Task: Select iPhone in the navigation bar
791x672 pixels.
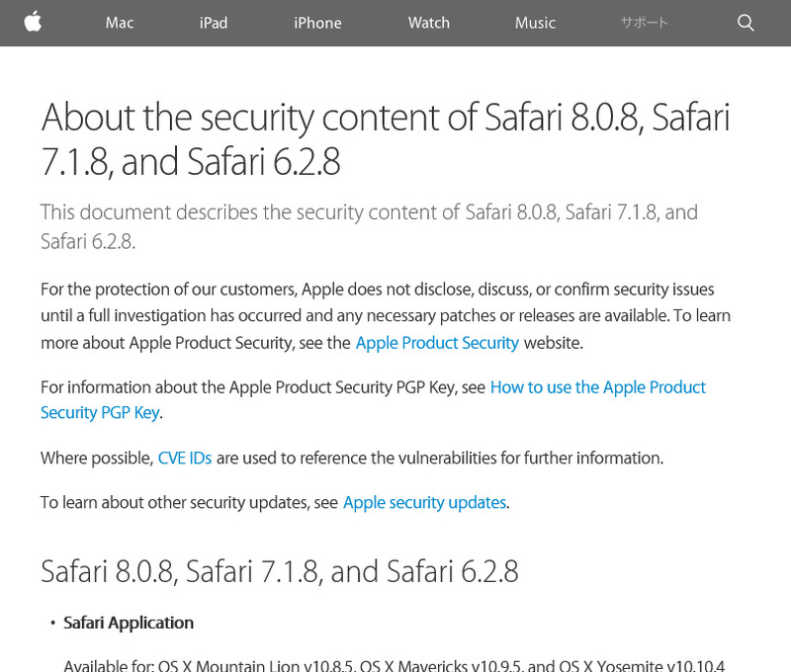Action: 317,23
